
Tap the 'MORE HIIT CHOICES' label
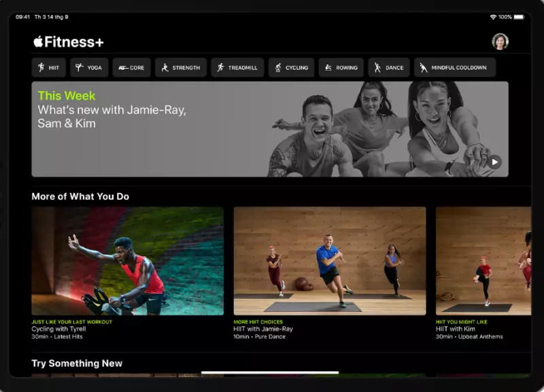click(x=258, y=322)
